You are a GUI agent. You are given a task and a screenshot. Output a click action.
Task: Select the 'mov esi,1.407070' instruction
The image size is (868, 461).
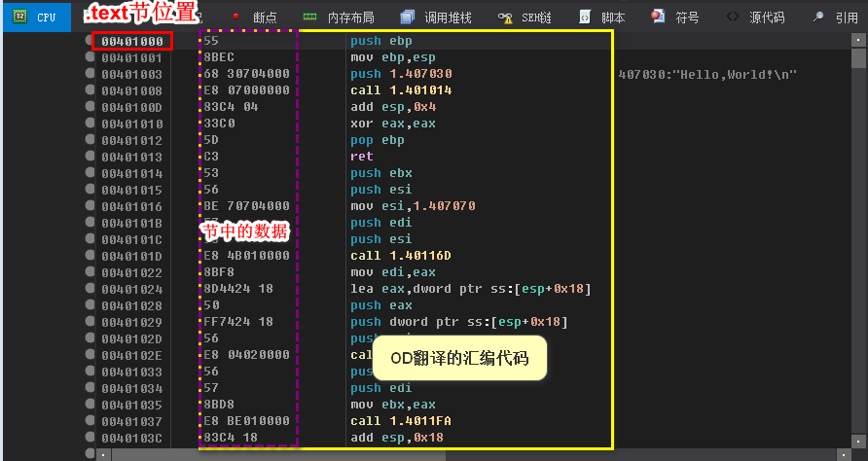[413, 206]
